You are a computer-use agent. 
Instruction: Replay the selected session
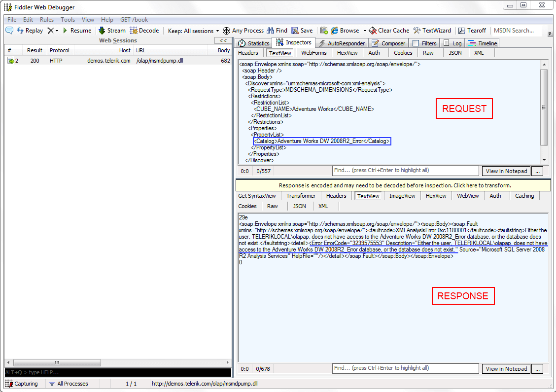pos(30,30)
